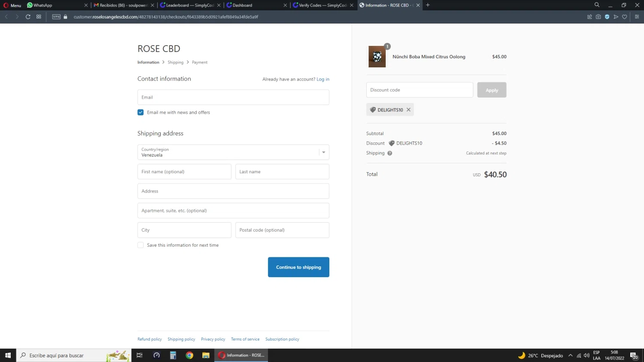Switch to the Leaderboard SimplyCodes tab
The image size is (644, 362).
click(x=189, y=5)
